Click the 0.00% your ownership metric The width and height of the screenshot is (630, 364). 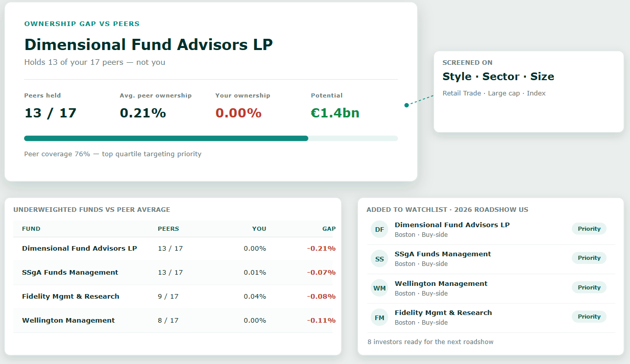[x=238, y=113]
